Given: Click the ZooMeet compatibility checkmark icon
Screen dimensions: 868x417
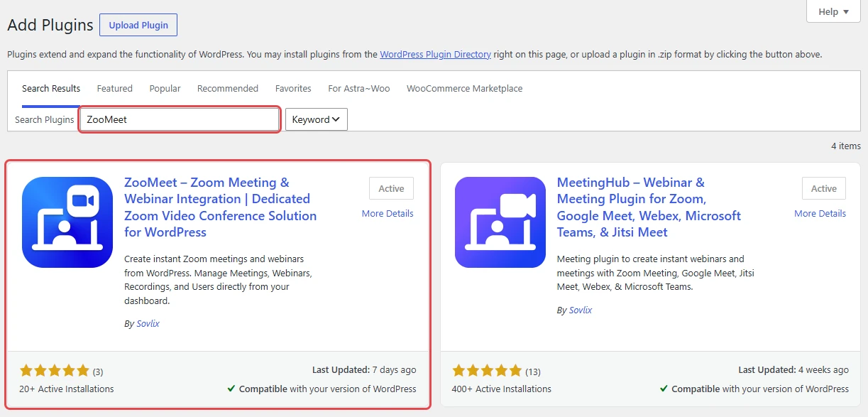Looking at the screenshot, I should pos(231,389).
